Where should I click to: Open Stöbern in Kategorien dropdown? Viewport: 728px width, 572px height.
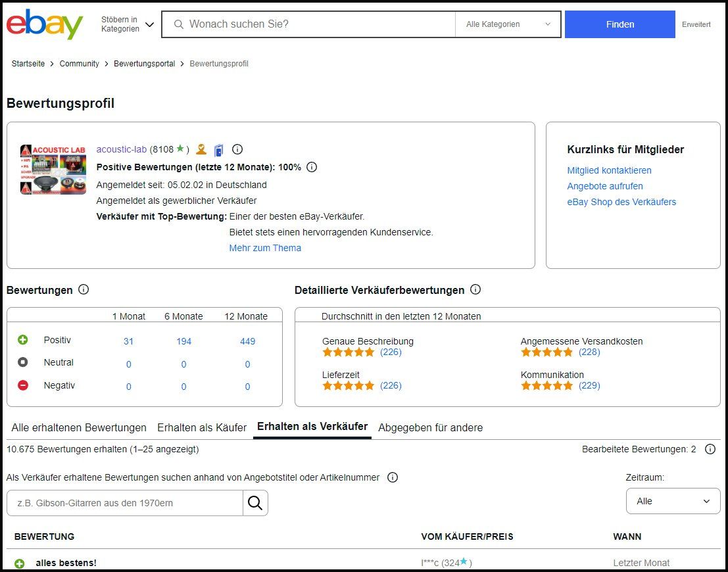pos(128,24)
